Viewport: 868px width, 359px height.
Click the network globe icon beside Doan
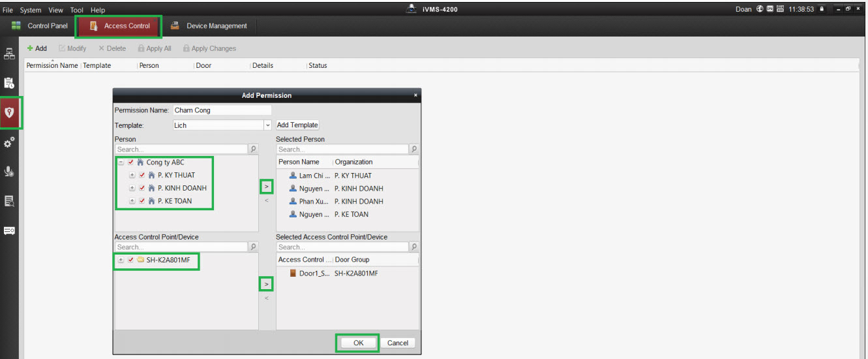click(760, 9)
